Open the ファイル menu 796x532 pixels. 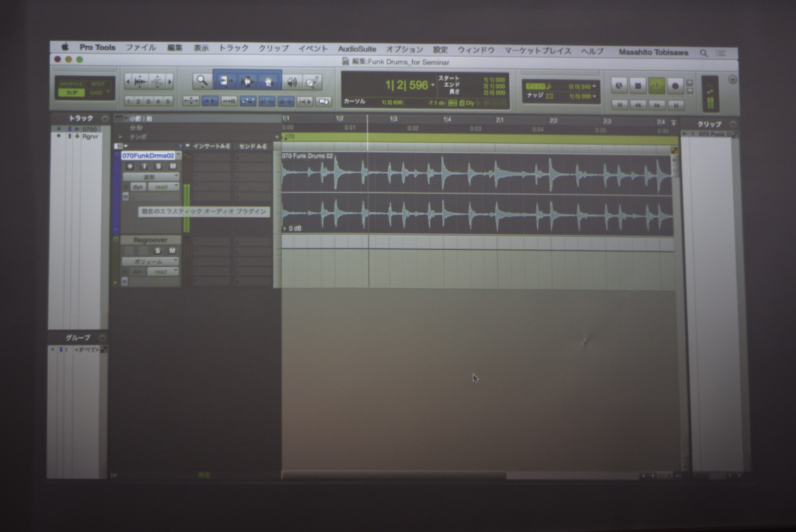click(141, 48)
